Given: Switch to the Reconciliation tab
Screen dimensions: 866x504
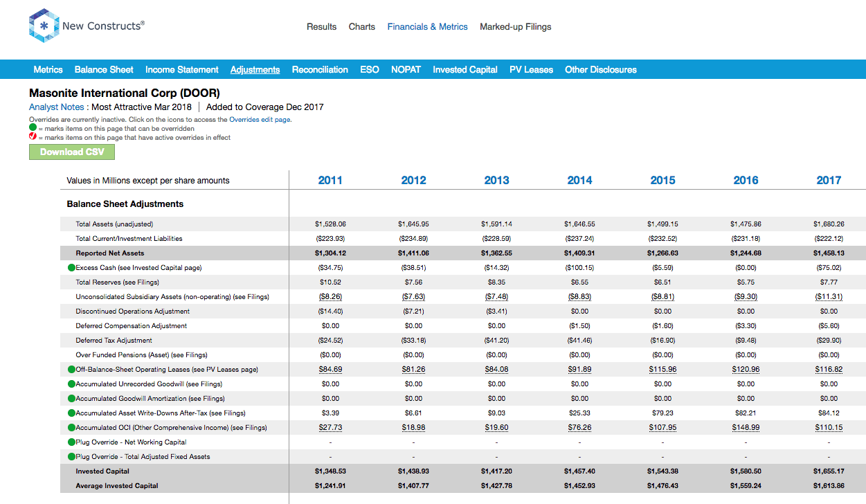Looking at the screenshot, I should [x=320, y=69].
